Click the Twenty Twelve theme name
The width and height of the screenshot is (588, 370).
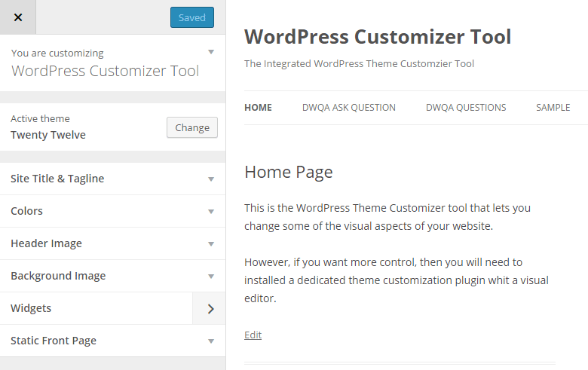pyautogui.click(x=48, y=135)
